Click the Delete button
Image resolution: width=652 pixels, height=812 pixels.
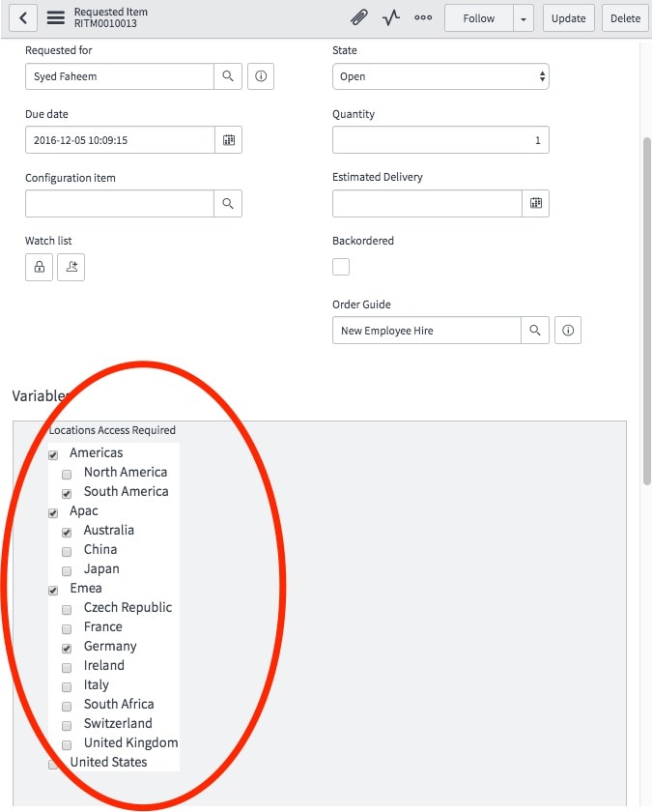pos(625,17)
